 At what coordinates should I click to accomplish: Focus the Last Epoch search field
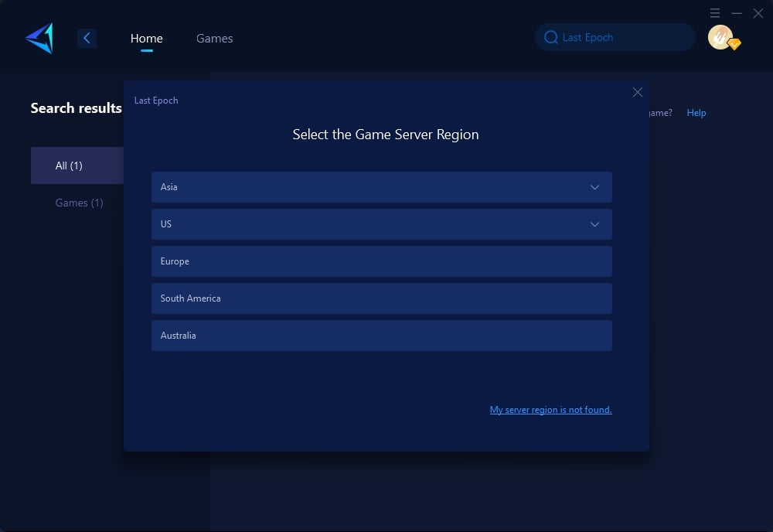pos(615,37)
